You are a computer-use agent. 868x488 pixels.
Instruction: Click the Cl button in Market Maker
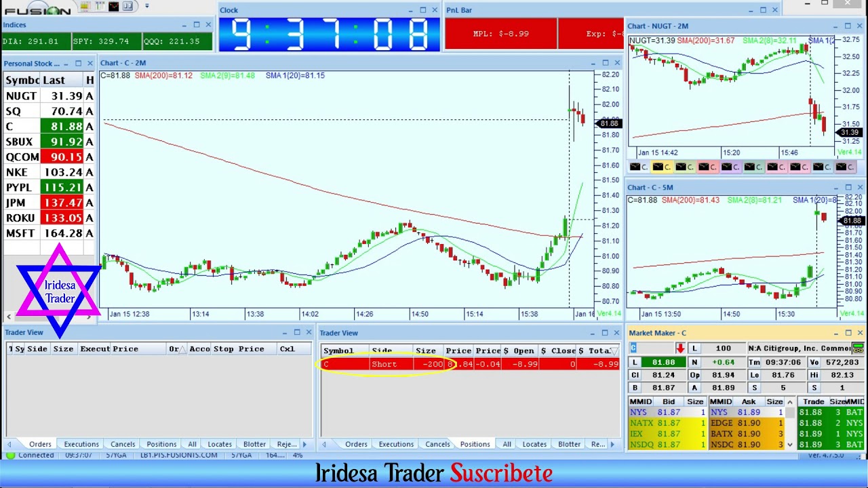[635, 375]
